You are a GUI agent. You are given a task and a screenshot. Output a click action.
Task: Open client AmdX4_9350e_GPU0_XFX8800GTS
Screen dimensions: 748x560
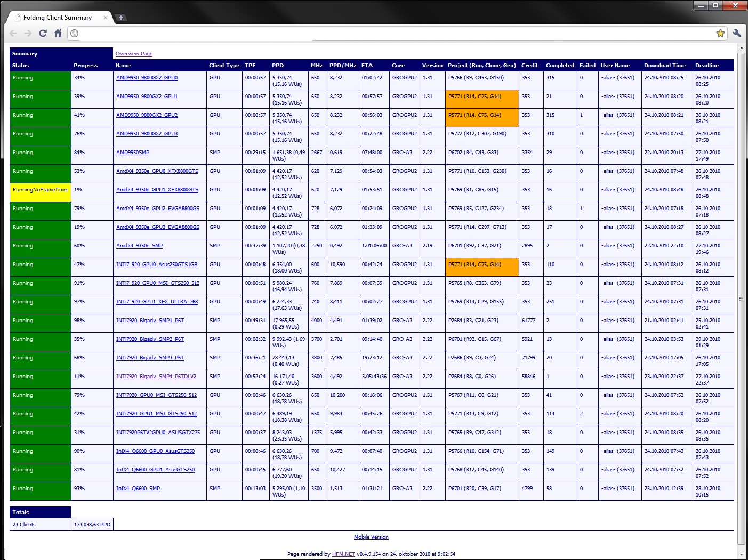coord(157,171)
